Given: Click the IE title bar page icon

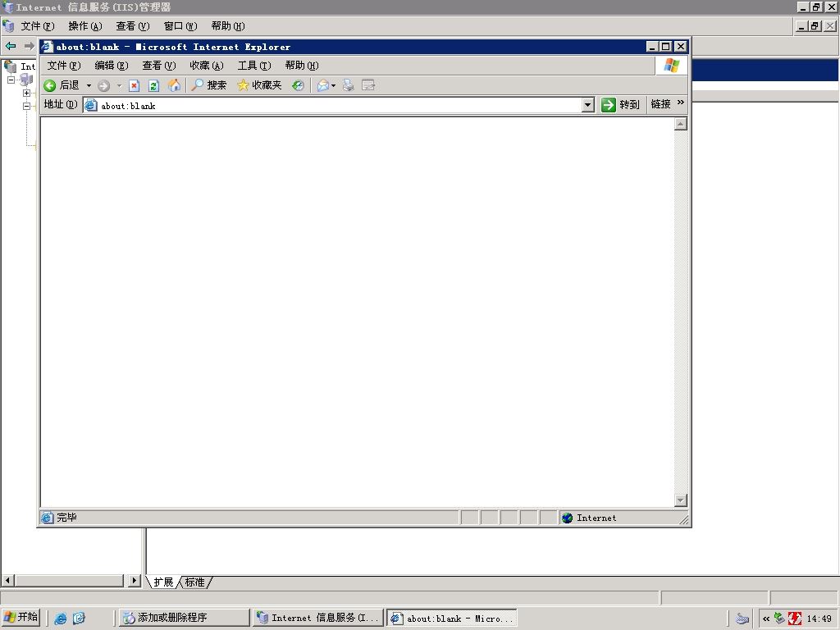Looking at the screenshot, I should click(x=48, y=47).
